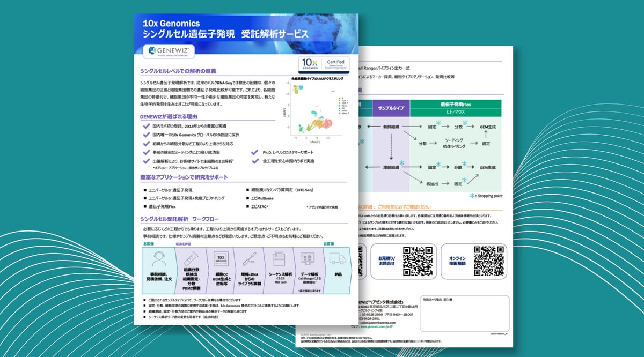
Task: Click the 核抽出 flowchart step
Action: [432, 184]
